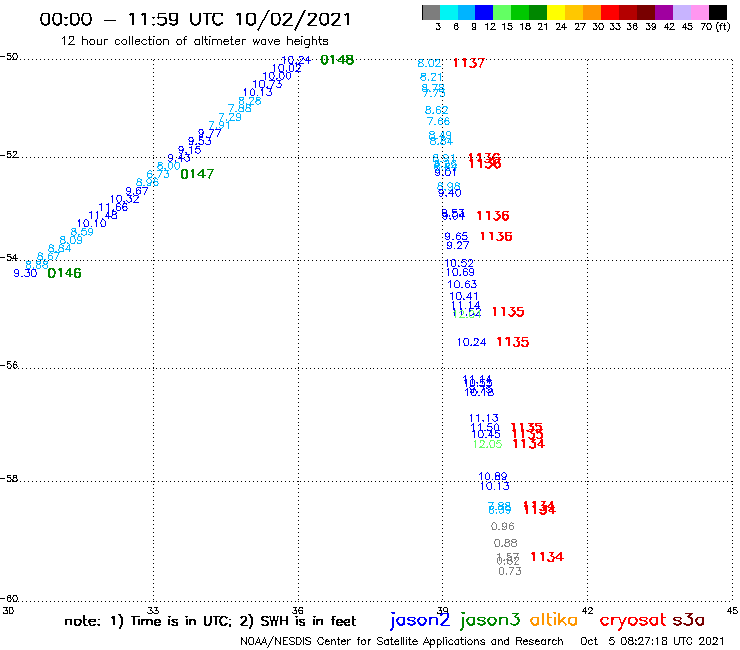The height and width of the screenshot is (650, 740).
Task: Click the orange 'altika' satellite legend label
Action: [x=554, y=620]
